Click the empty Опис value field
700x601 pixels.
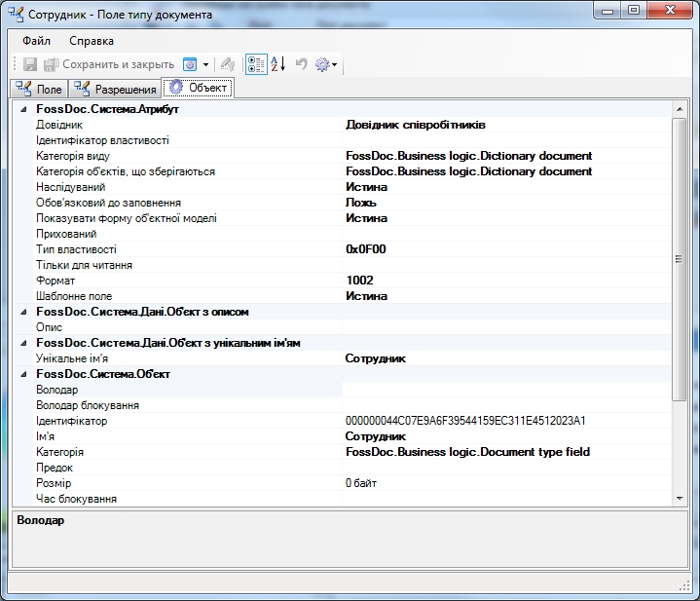pos(506,327)
